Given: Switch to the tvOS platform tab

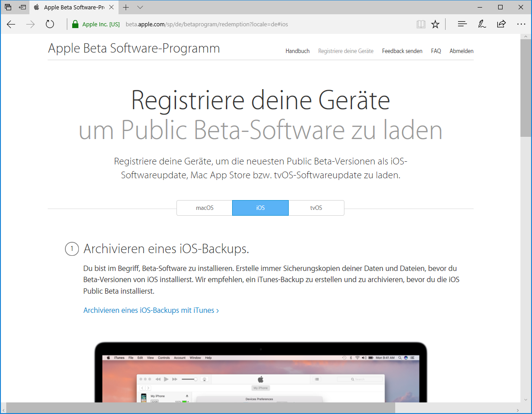Looking at the screenshot, I should tap(316, 208).
